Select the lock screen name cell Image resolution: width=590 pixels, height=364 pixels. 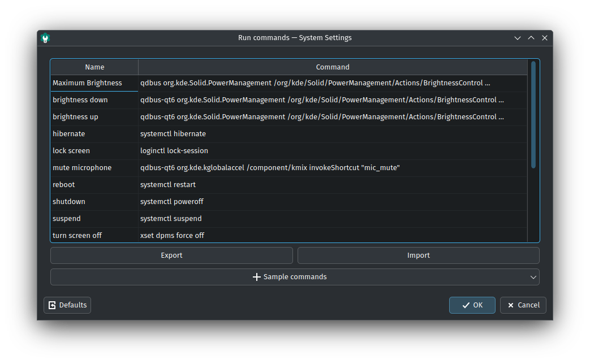click(94, 151)
